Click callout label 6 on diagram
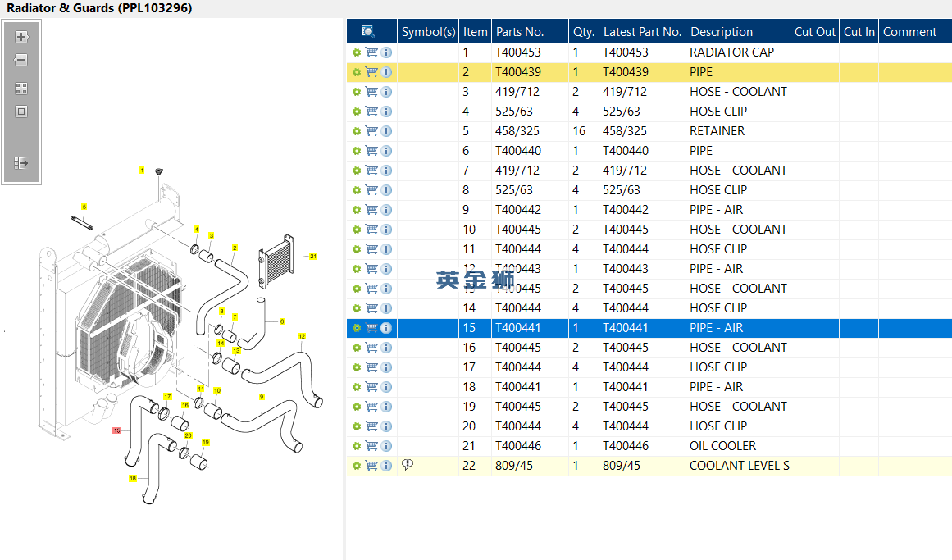The height and width of the screenshot is (560, 952). [282, 321]
